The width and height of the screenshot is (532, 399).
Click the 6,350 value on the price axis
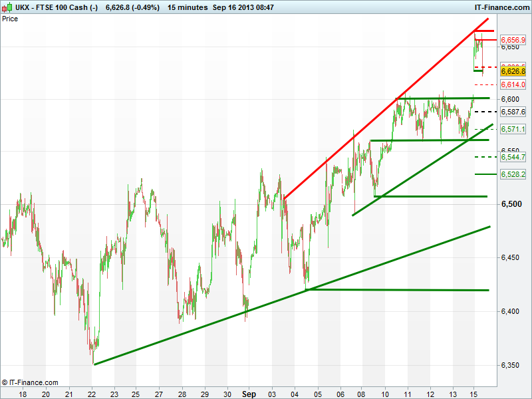click(x=510, y=365)
